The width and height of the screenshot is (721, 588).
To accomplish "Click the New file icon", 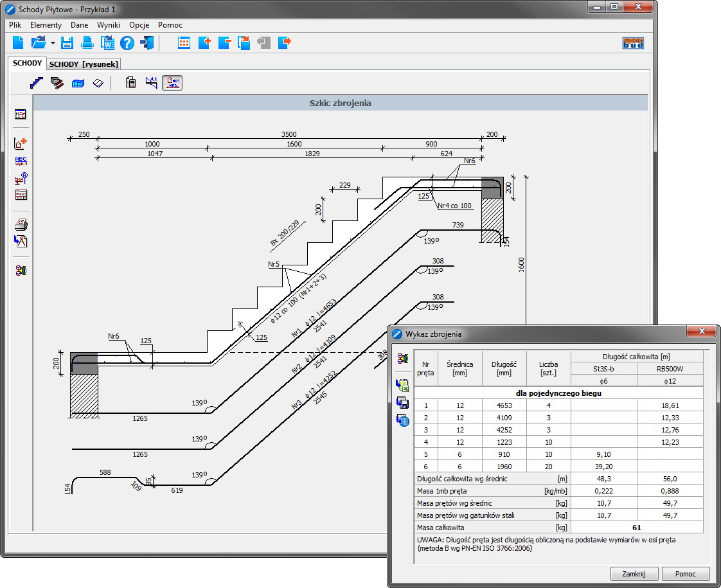I will click(18, 43).
